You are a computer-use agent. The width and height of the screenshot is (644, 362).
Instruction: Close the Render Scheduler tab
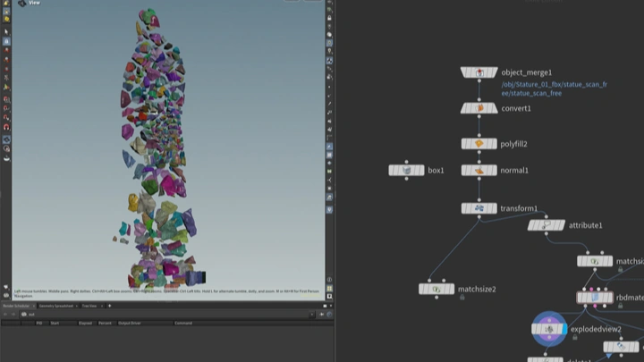(34, 306)
